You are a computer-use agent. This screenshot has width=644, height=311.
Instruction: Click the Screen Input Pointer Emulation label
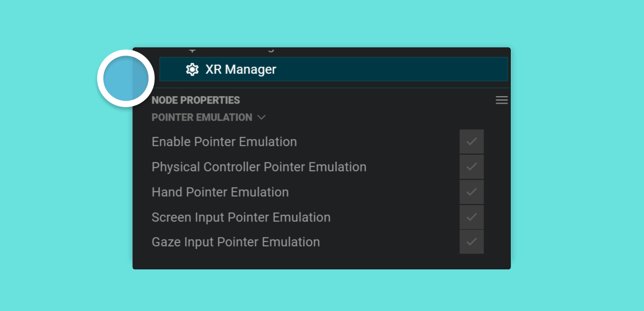pos(241,217)
